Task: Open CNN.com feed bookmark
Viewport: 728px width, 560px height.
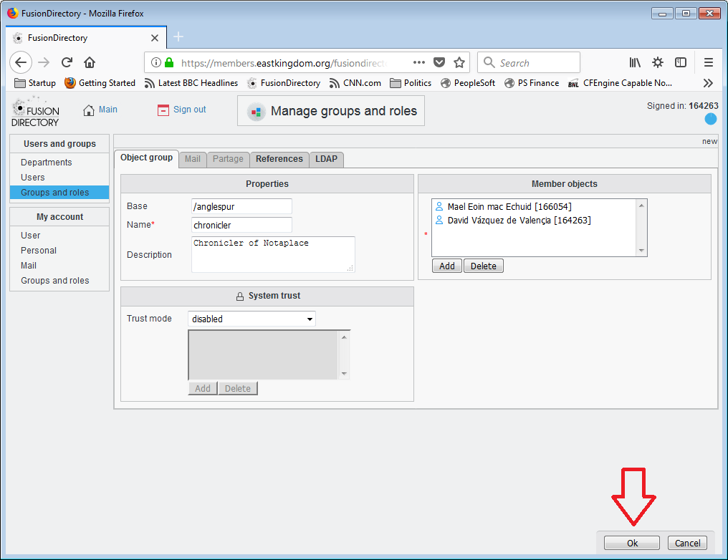Action: pos(355,83)
